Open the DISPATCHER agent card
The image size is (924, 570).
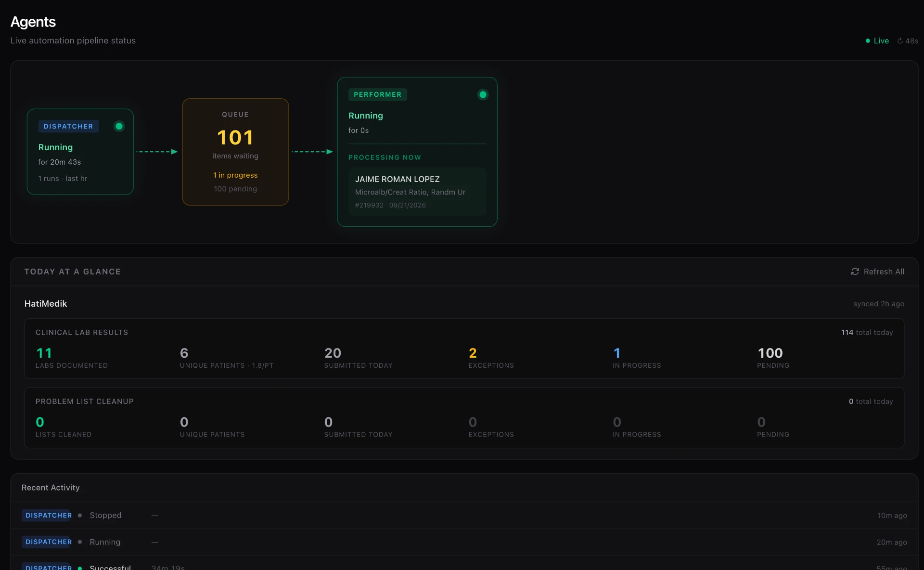(80, 152)
